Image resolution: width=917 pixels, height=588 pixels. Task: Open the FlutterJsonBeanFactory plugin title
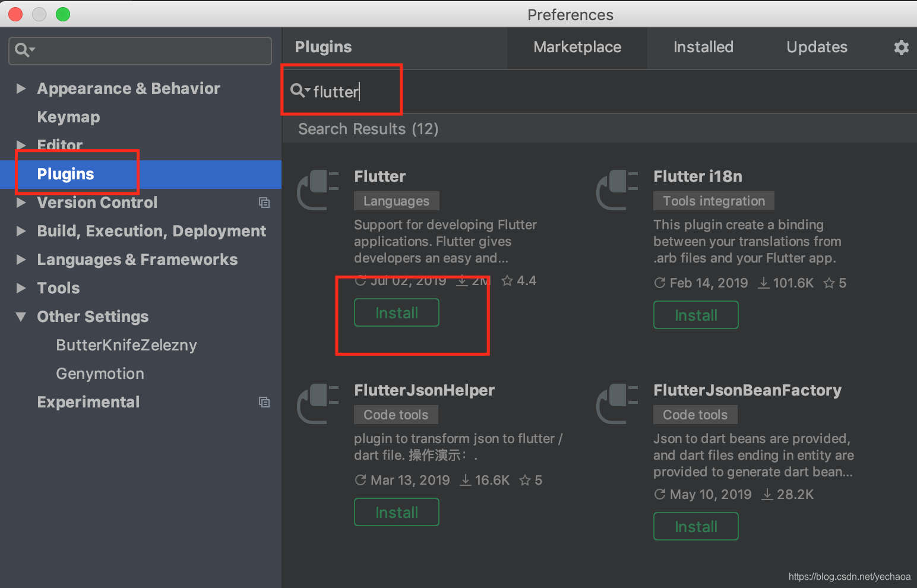tap(747, 390)
